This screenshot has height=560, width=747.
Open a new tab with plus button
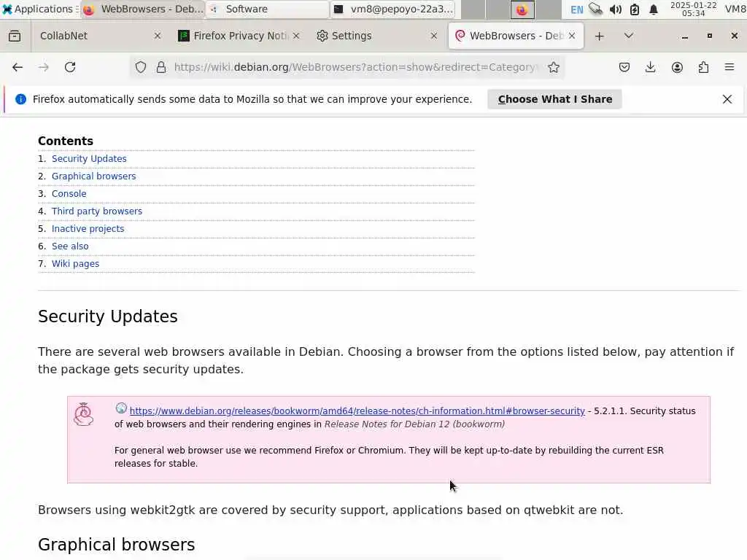tap(600, 36)
